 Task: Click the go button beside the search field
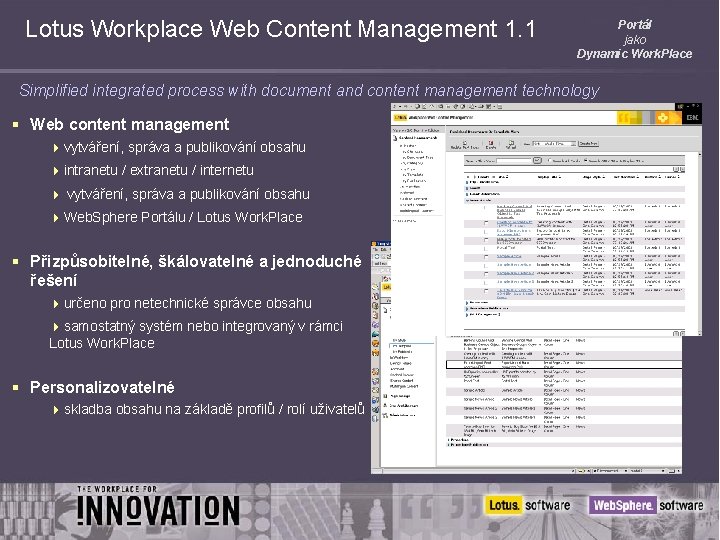537,160
